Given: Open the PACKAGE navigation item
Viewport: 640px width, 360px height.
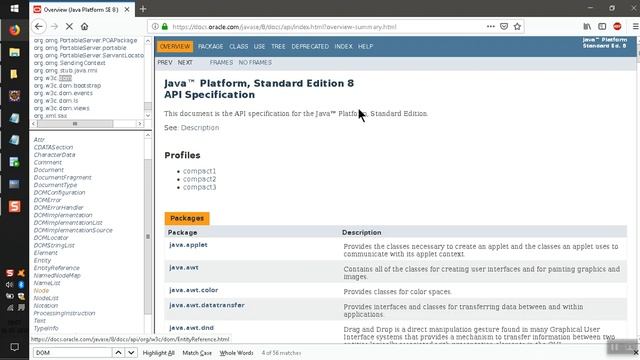Looking at the screenshot, I should (x=211, y=47).
